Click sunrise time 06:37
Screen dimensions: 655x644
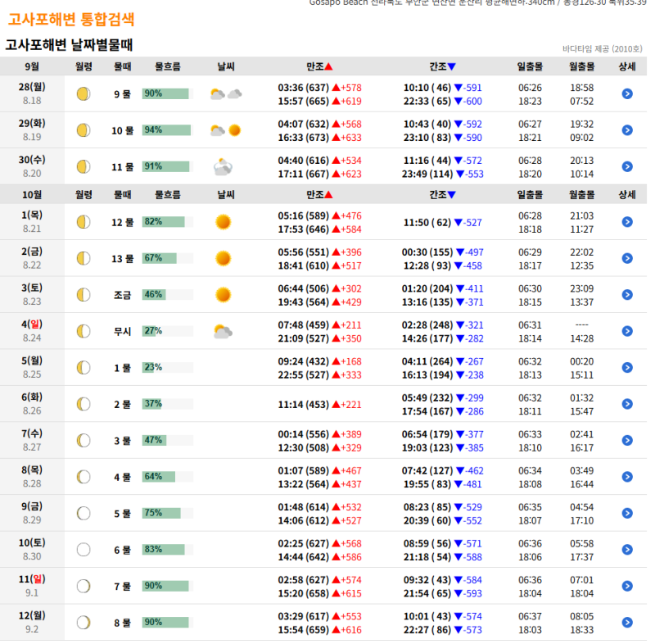530,616
